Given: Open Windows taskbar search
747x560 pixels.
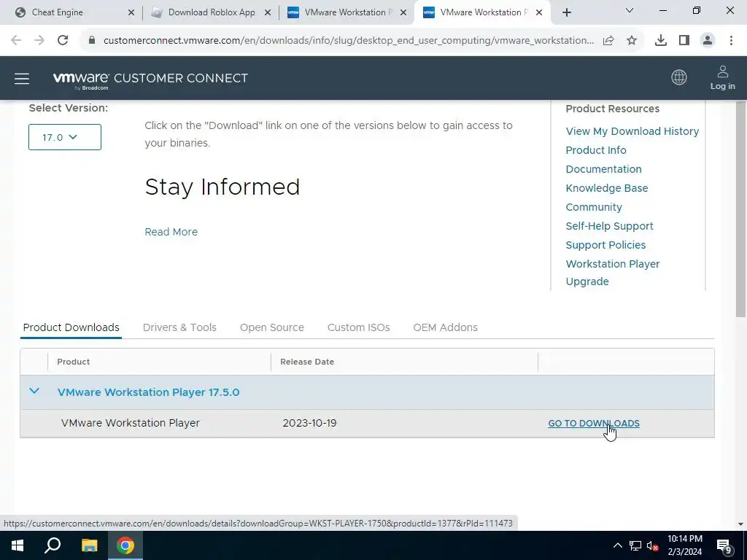Looking at the screenshot, I should (53, 545).
